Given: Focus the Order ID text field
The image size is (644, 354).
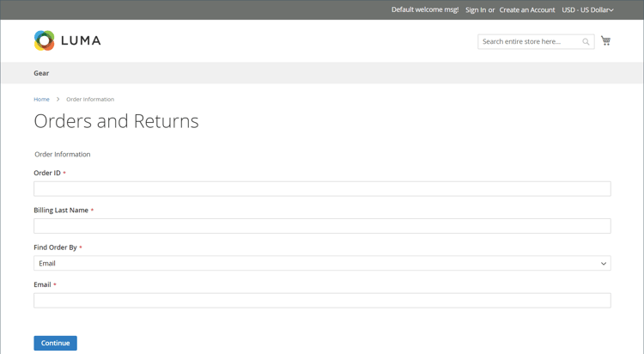Looking at the screenshot, I should (x=322, y=189).
